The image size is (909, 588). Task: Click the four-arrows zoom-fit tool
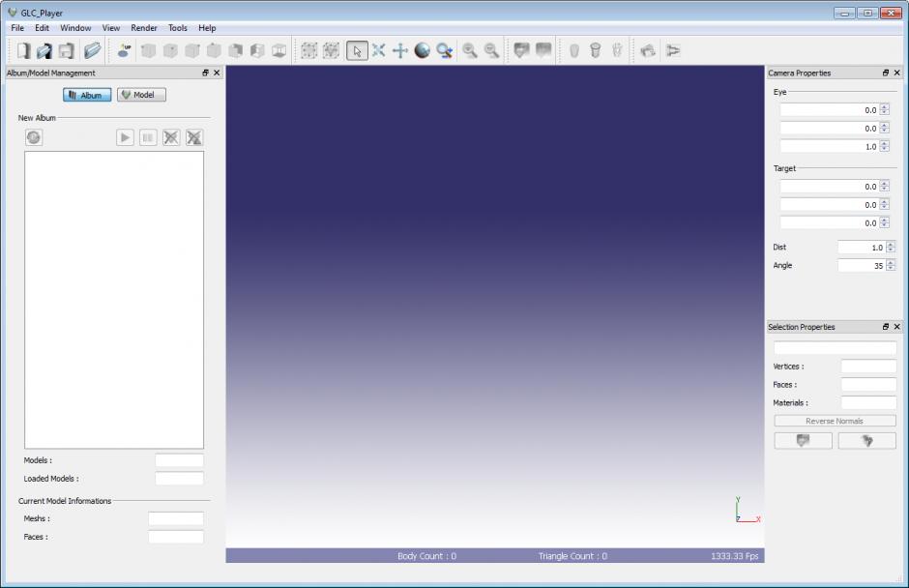[378, 50]
